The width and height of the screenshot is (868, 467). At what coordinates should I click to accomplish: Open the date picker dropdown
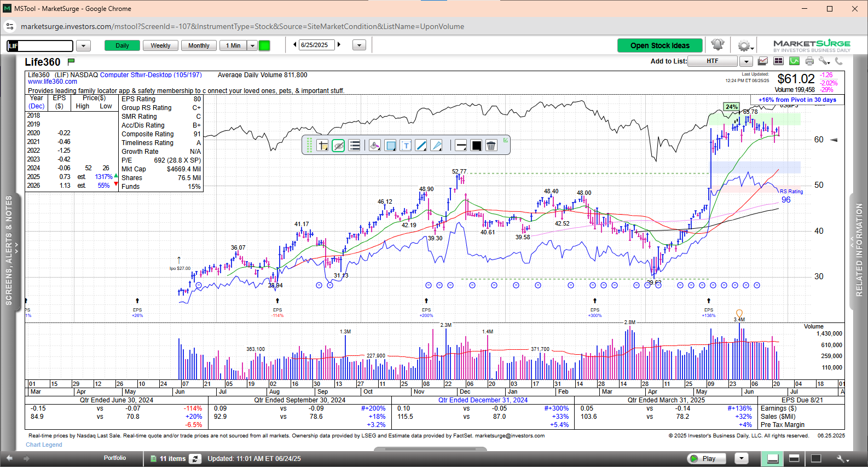(x=359, y=45)
